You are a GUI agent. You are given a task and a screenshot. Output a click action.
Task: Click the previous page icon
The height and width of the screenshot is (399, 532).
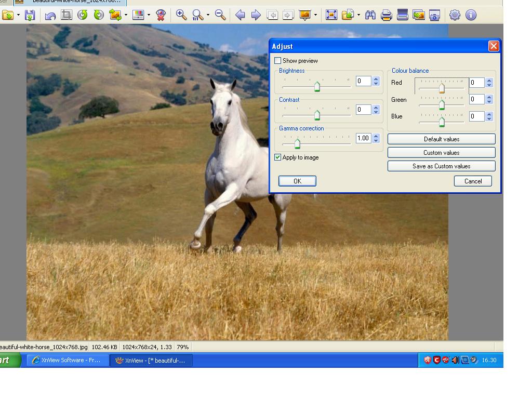(x=272, y=15)
